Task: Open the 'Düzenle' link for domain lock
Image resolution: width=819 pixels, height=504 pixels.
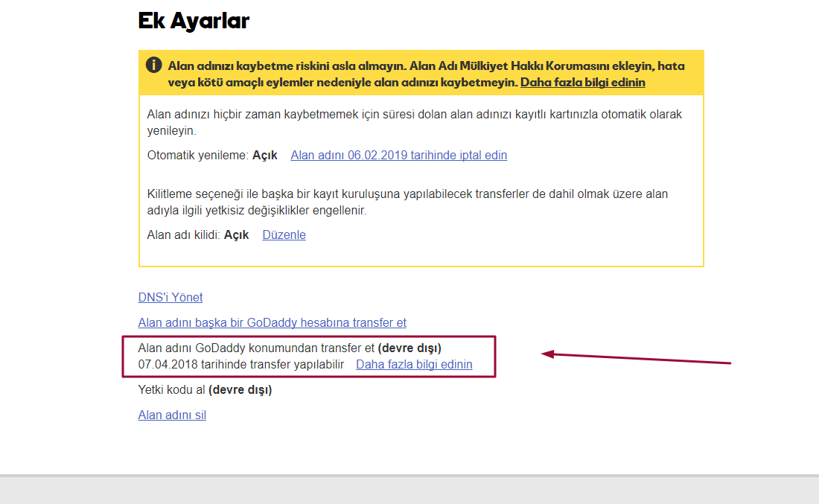Action: [284, 235]
